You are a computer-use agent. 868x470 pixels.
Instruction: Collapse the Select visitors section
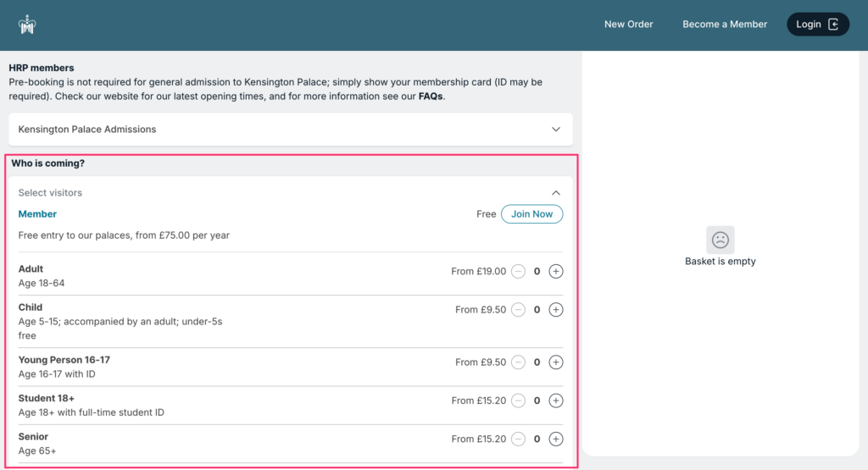coord(556,193)
